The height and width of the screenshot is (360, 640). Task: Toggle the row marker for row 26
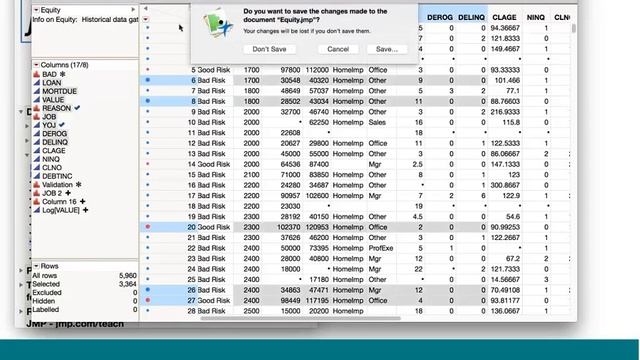pos(148,289)
